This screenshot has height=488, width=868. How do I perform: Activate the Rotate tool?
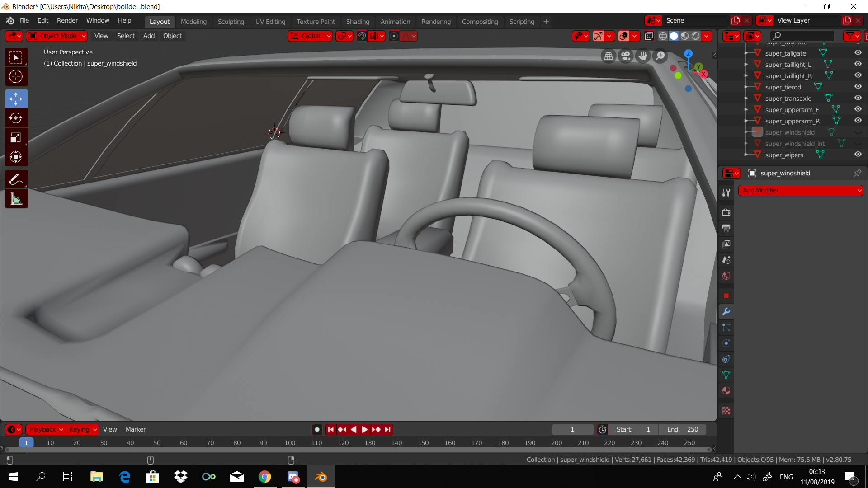16,118
